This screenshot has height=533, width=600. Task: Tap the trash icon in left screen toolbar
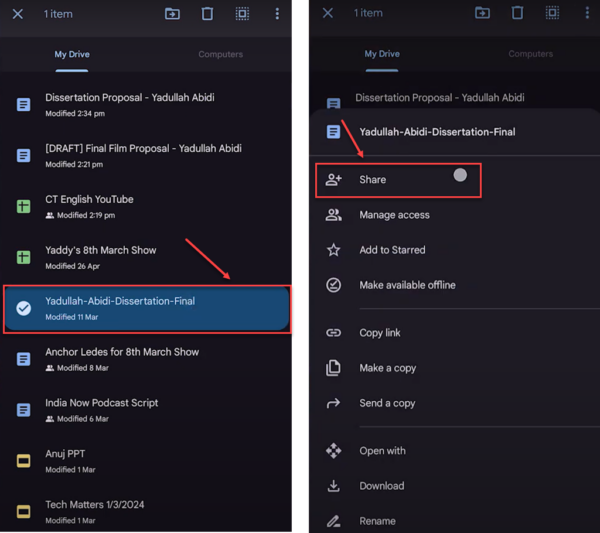pos(207,14)
